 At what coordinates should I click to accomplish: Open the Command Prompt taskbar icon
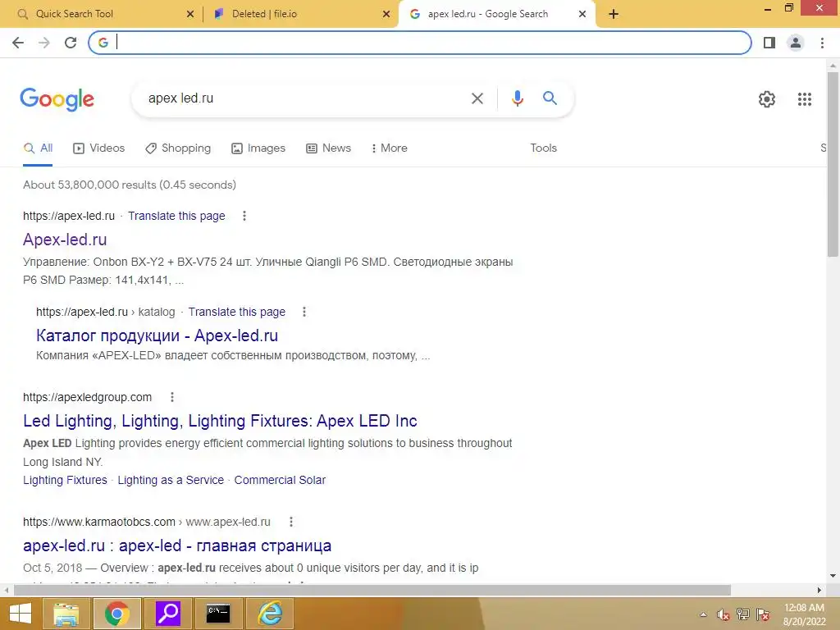(x=218, y=614)
